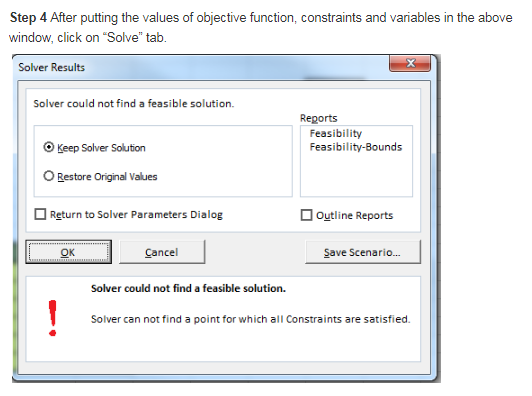Screen dimensions: 532x396
Task: Click the OK button
Action: coord(68,252)
